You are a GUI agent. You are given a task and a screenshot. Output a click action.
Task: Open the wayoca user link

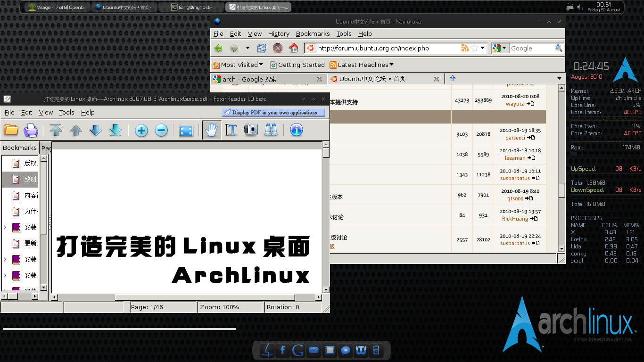coord(515,104)
